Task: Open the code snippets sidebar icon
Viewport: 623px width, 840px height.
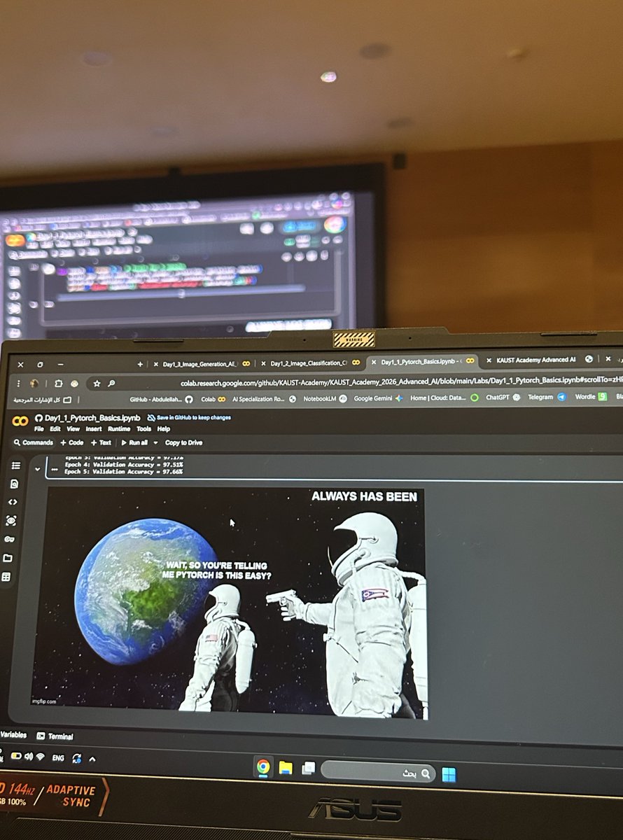Action: 13,502
